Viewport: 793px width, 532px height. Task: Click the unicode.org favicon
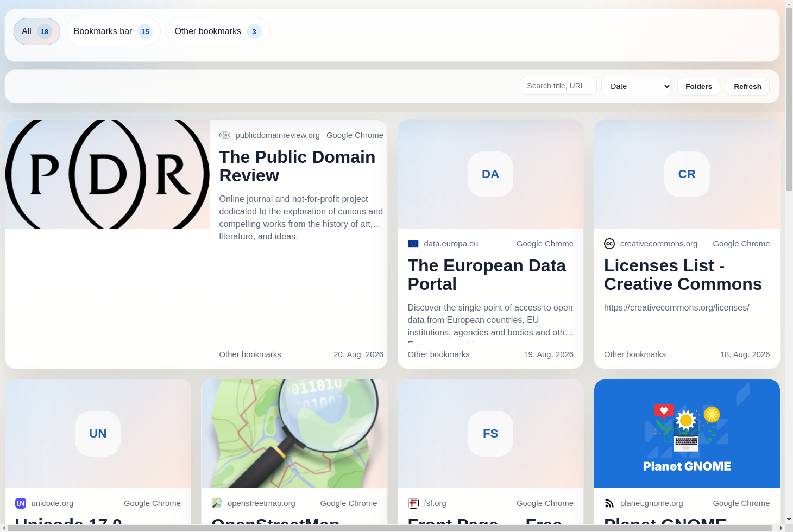click(21, 503)
